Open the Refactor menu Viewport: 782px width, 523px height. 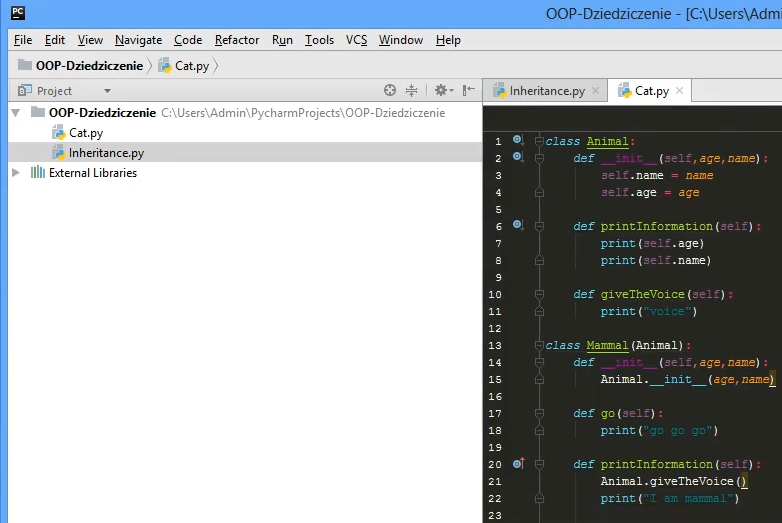(x=236, y=40)
